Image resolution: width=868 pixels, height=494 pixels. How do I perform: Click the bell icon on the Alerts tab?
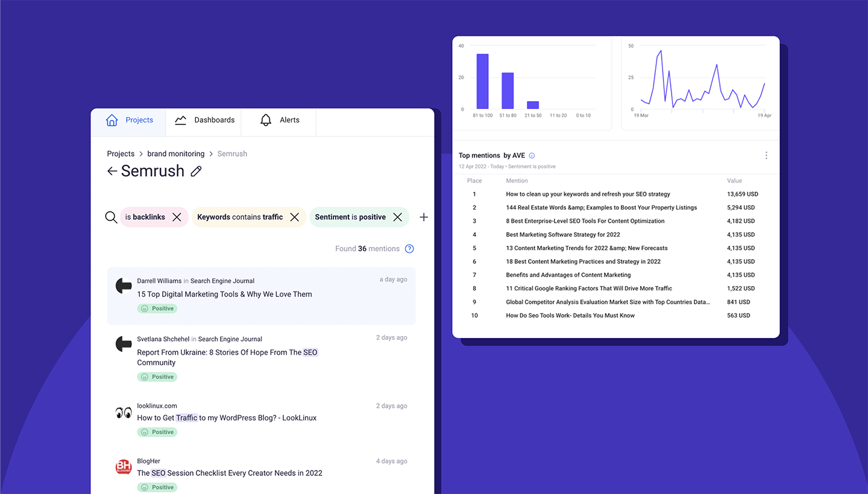[x=266, y=120]
